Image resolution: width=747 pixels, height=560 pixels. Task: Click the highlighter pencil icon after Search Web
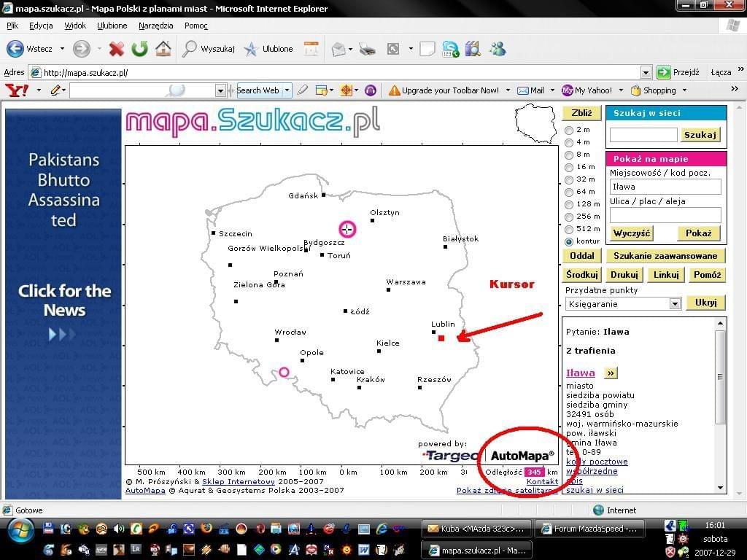(303, 90)
